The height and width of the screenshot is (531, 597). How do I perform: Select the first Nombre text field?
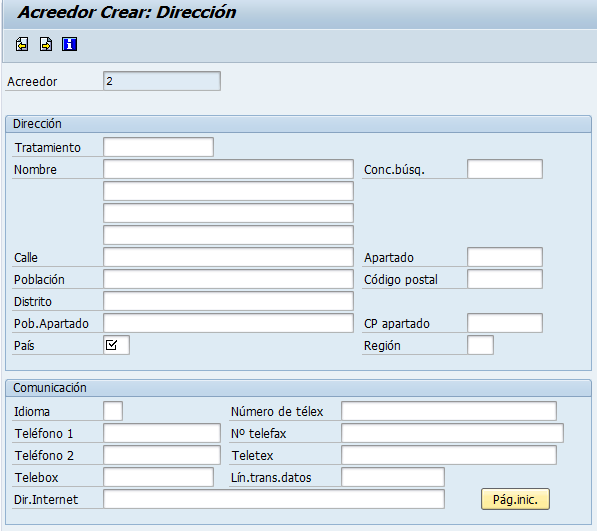coord(228,169)
